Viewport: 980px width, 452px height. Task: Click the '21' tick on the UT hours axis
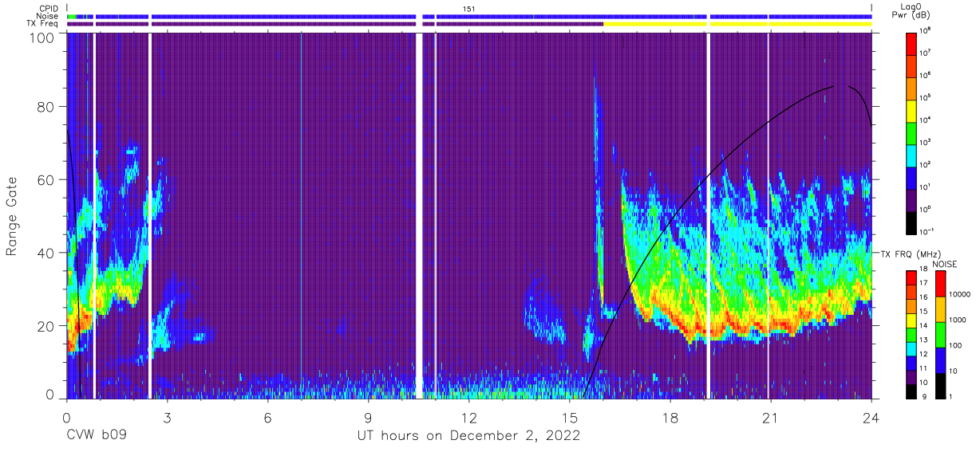[x=770, y=417]
